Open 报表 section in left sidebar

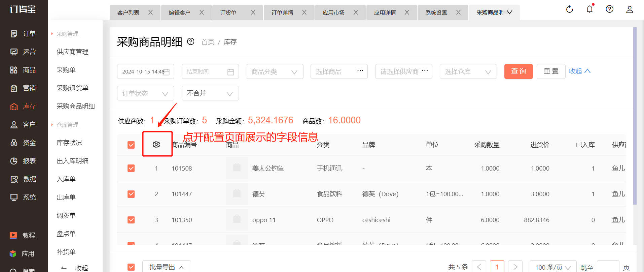point(24,161)
